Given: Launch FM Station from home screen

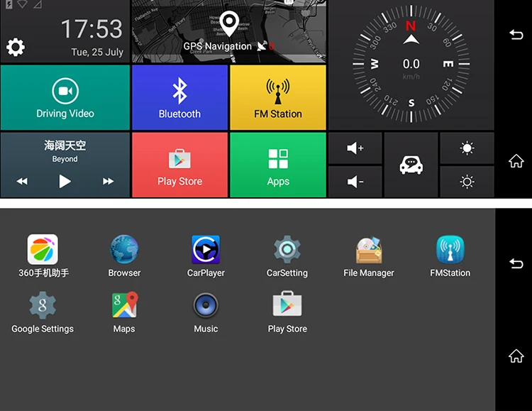Looking at the screenshot, I should (277, 97).
